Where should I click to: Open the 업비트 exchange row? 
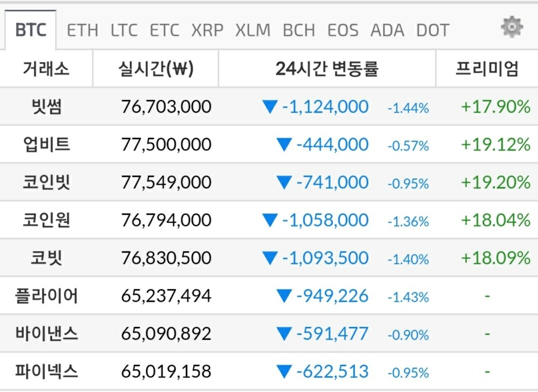pyautogui.click(x=46, y=144)
